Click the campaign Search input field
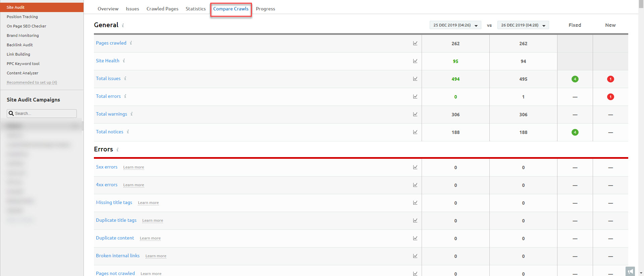This screenshot has height=276, width=644. click(42, 114)
